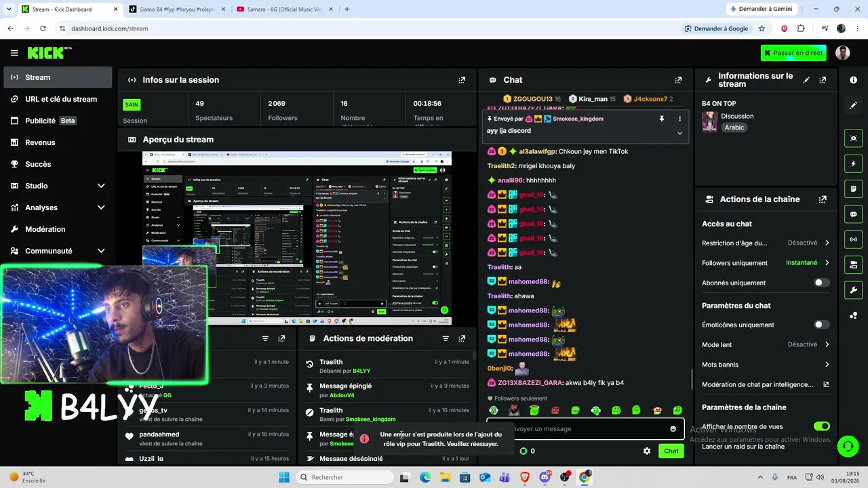
Task: Click Passer en direct button
Action: click(793, 53)
